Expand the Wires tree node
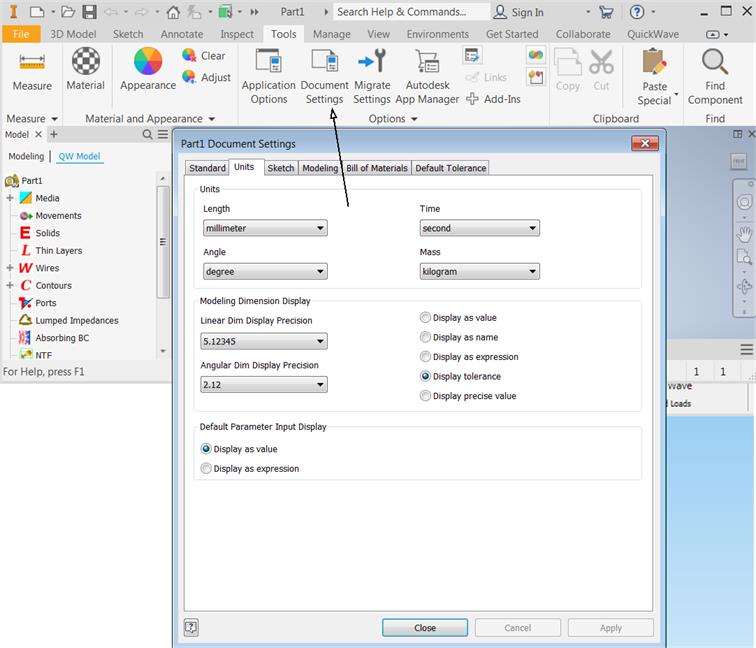This screenshot has height=648, width=756. click(10, 268)
